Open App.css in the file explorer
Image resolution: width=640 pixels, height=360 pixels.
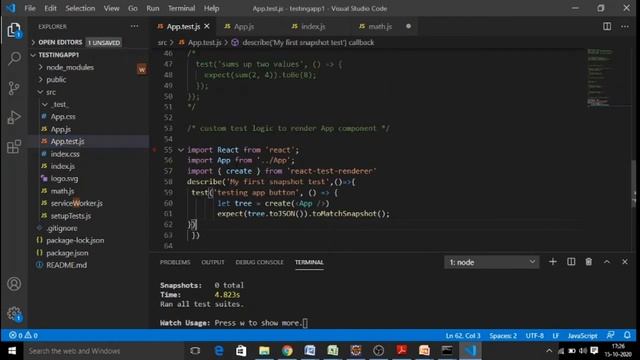[63, 117]
